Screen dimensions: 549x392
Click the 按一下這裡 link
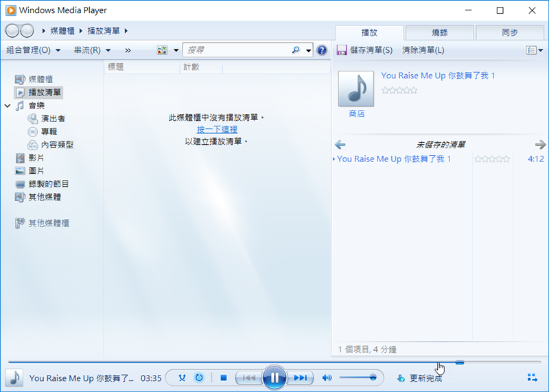[x=217, y=130]
